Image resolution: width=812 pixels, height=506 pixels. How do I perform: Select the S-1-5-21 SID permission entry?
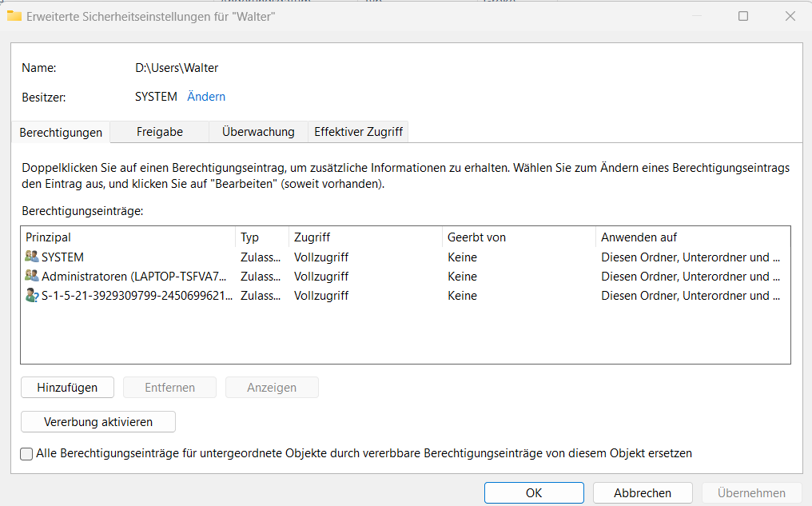[x=137, y=296]
